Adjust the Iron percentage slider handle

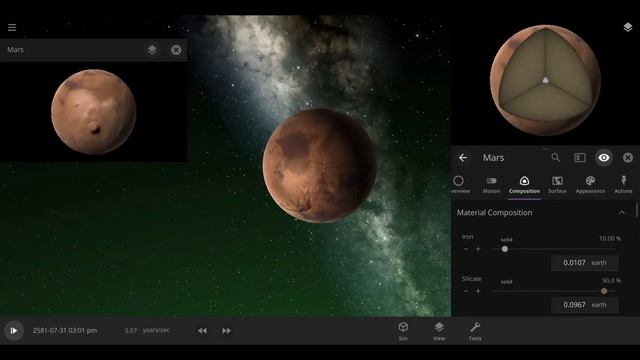pos(505,249)
